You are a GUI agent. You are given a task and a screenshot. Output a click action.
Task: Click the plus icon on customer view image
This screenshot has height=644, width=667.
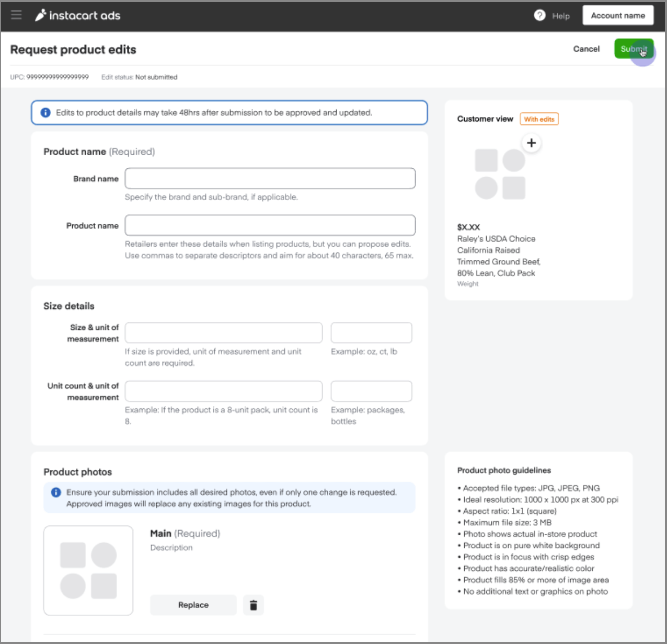[x=531, y=143]
